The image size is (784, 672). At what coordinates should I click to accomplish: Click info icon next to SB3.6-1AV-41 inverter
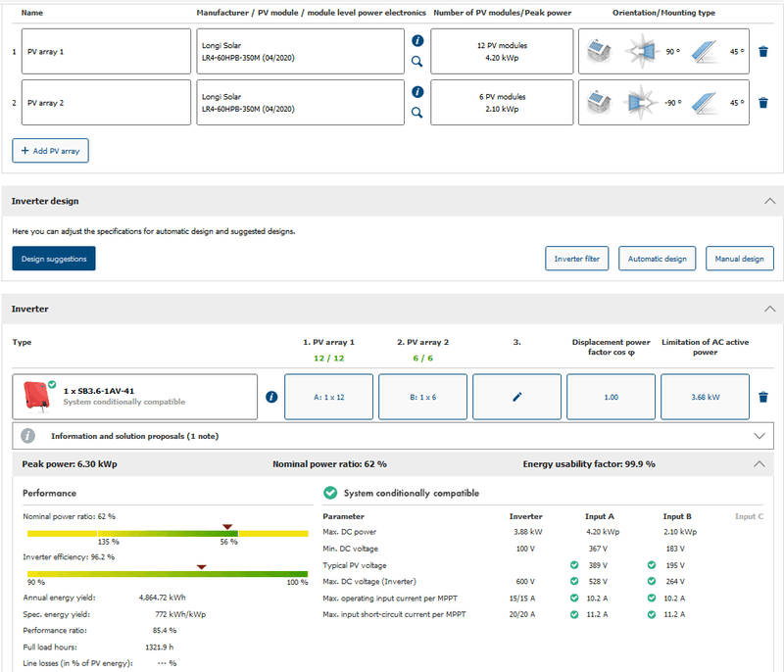271,397
